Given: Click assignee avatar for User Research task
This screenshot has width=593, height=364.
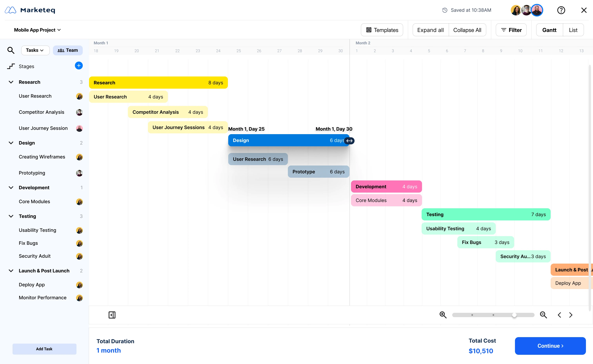Looking at the screenshot, I should tap(79, 96).
